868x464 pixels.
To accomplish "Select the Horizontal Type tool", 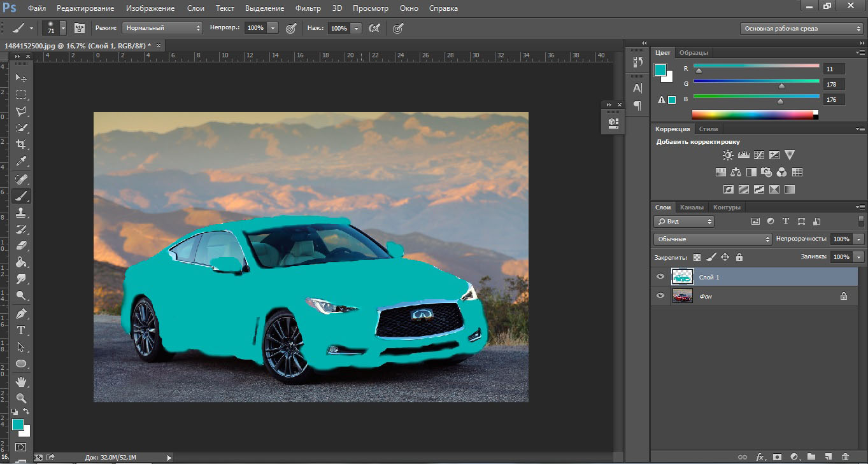I will coord(21,330).
